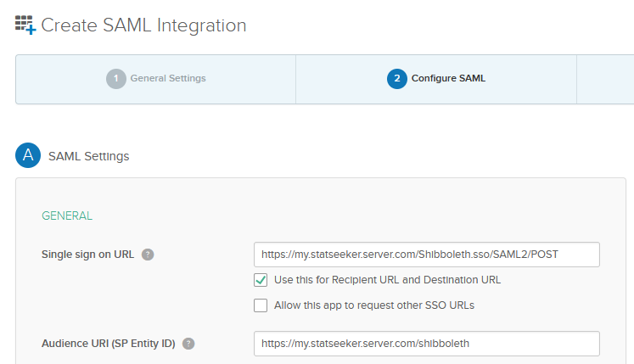Uncheck Use this for Recipient URL and Destination URL
Screen dimensions: 634x364
pos(261,280)
